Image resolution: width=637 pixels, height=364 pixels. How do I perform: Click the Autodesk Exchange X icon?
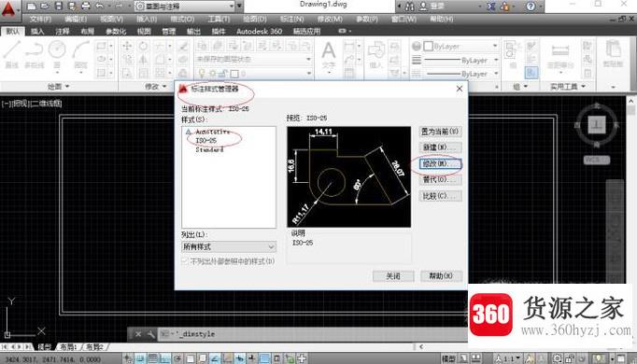491,7
